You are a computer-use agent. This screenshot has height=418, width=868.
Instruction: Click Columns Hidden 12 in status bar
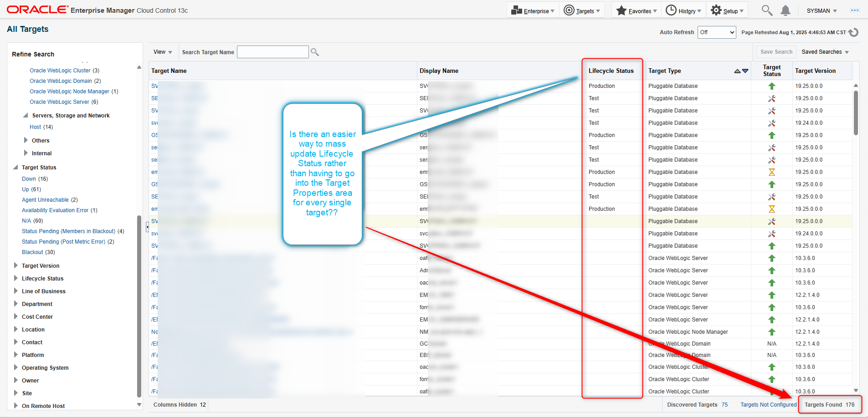coord(180,405)
